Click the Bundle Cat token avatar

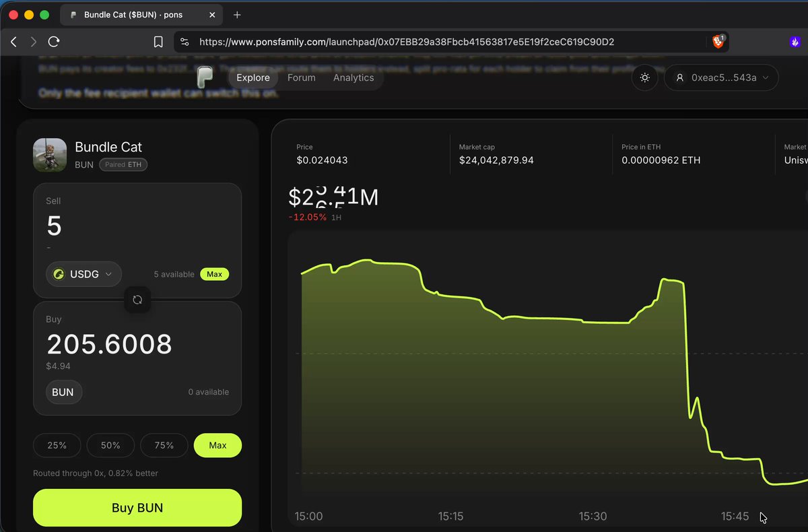(50, 155)
